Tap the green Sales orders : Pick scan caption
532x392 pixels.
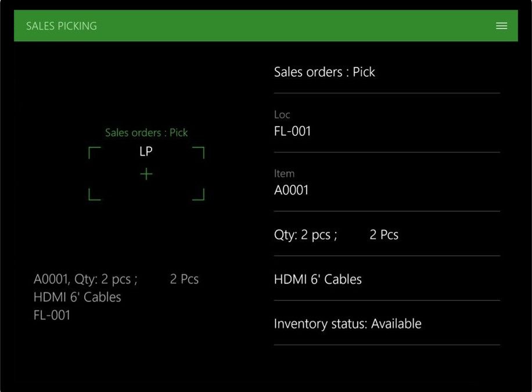pos(146,132)
